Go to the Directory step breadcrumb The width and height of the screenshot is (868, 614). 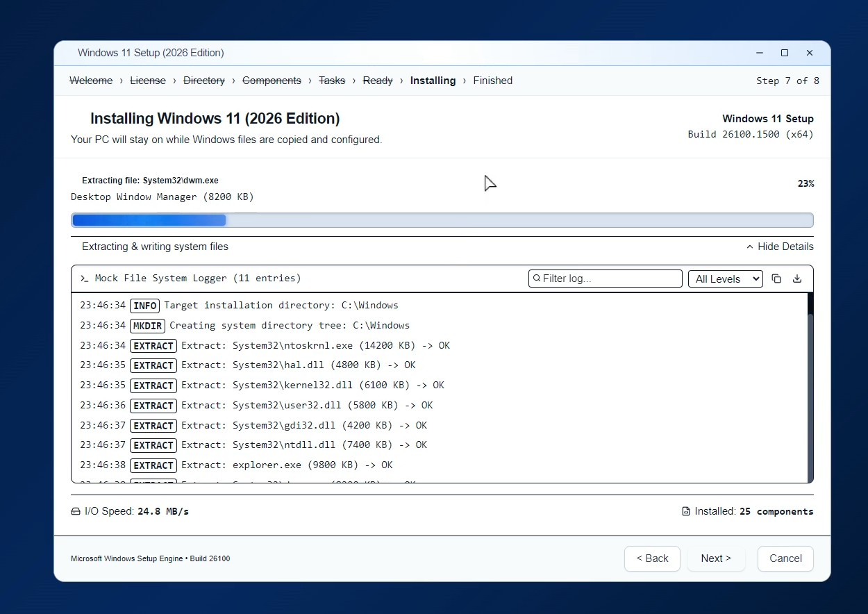click(204, 81)
